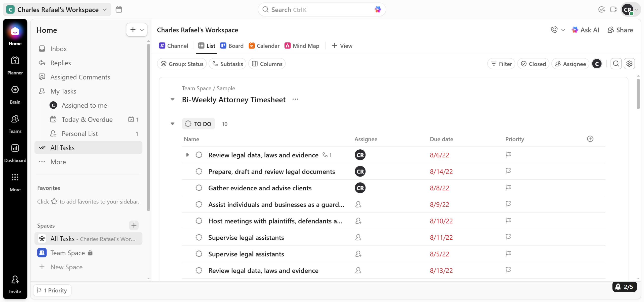Expand subtasks of the first Review legal data task
This screenshot has height=302, width=644.
tap(187, 155)
